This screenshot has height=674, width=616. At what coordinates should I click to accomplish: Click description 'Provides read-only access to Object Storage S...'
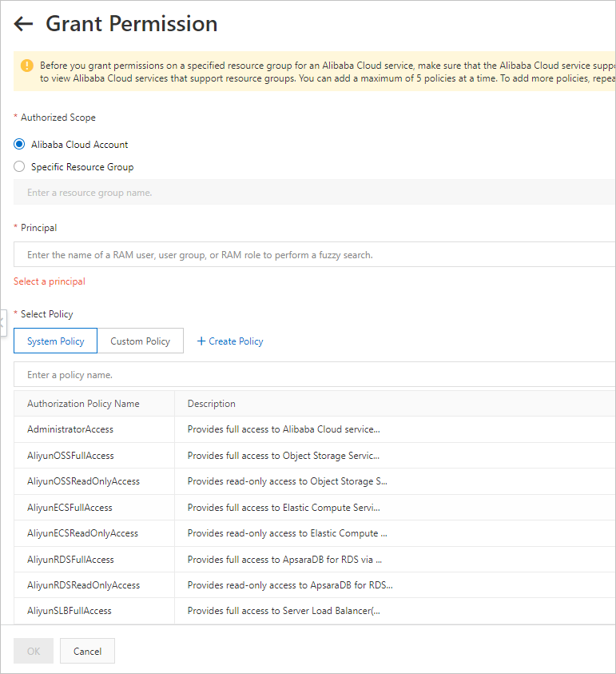point(288,481)
